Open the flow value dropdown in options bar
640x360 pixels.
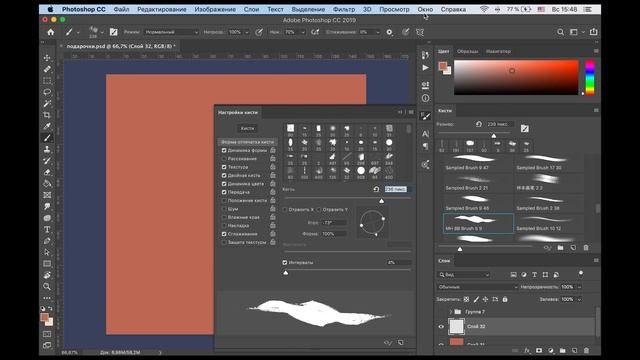pos(303,32)
